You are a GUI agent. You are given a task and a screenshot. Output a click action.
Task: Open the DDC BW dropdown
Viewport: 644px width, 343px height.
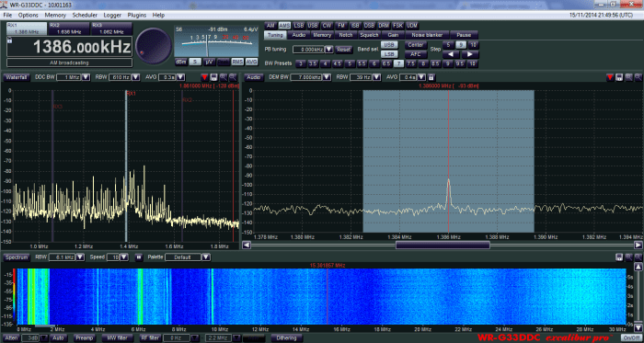(86, 77)
